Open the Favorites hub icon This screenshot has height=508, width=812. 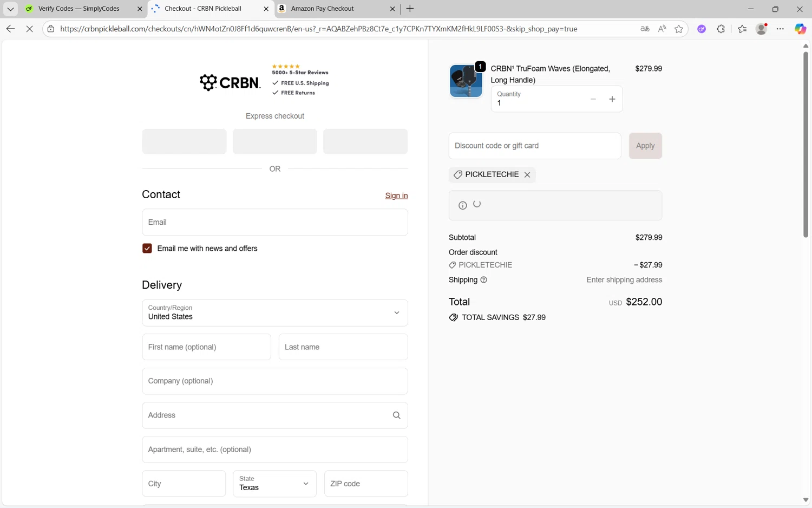click(742, 29)
